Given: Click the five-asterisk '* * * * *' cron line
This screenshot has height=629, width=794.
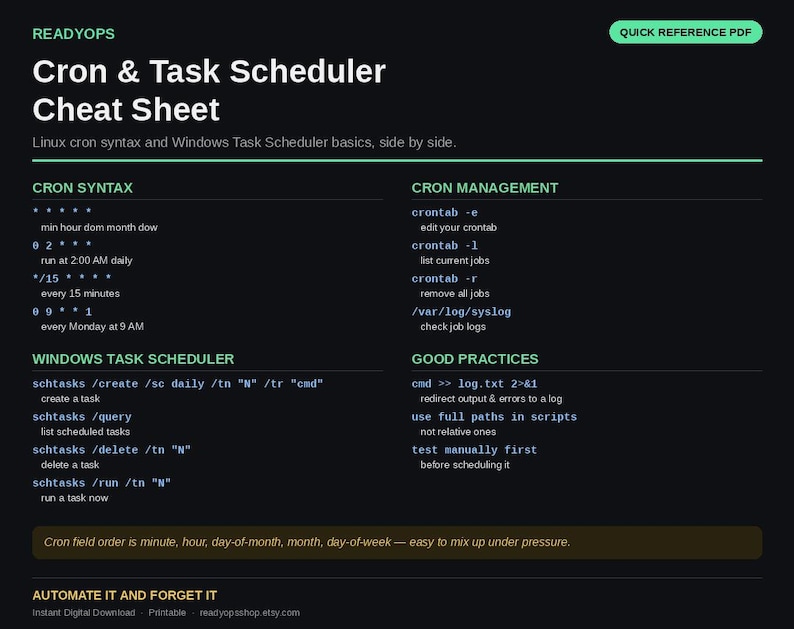Looking at the screenshot, I should click(62, 211).
